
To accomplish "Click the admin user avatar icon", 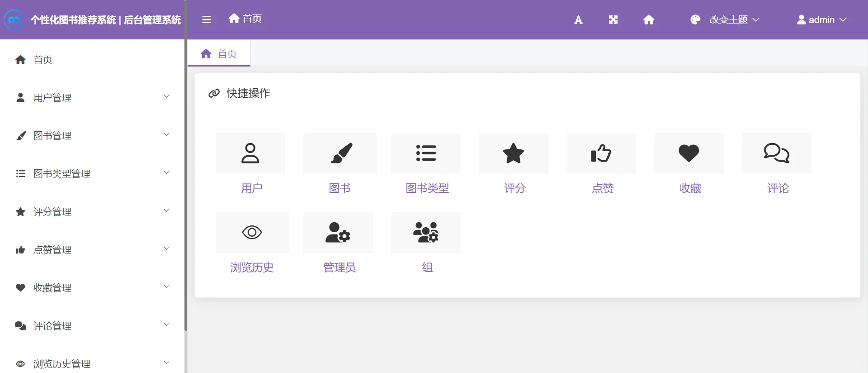I will pos(801,19).
